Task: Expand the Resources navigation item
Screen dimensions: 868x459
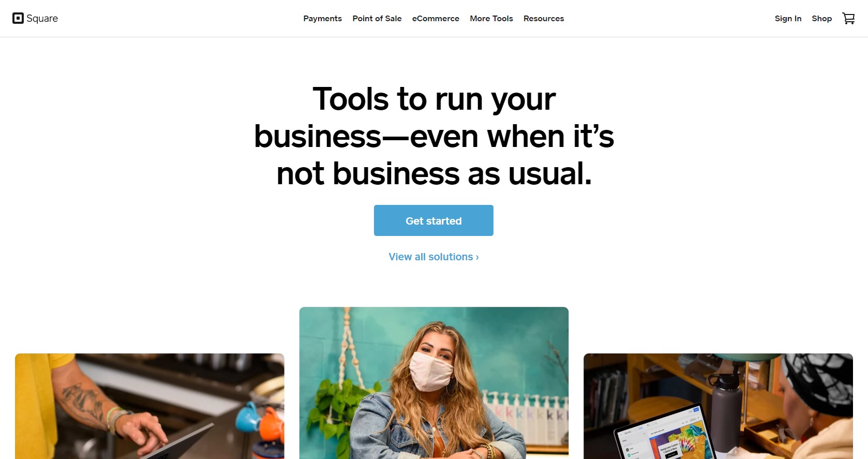Action: point(544,19)
